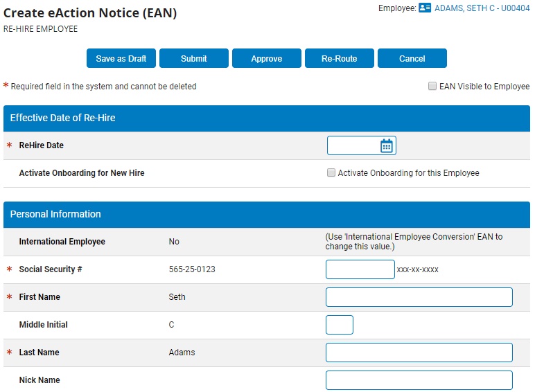Check Activate Onboarding for this Employee
Screen dimensions: 535x392
[x=331, y=173]
